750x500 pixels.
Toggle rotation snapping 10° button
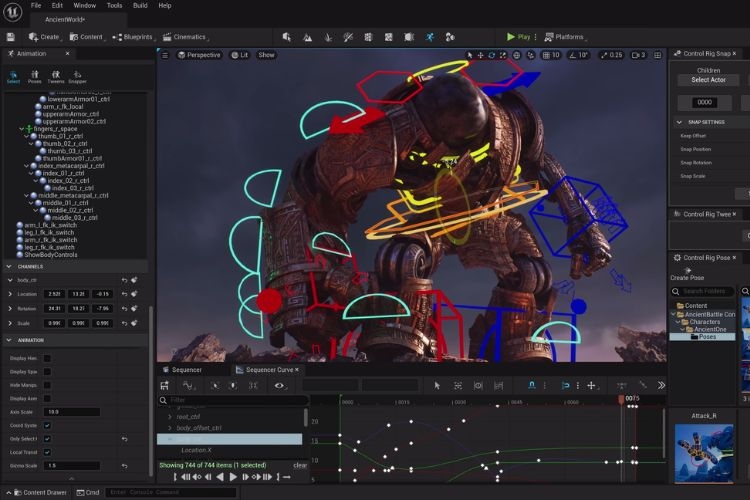[x=578, y=55]
